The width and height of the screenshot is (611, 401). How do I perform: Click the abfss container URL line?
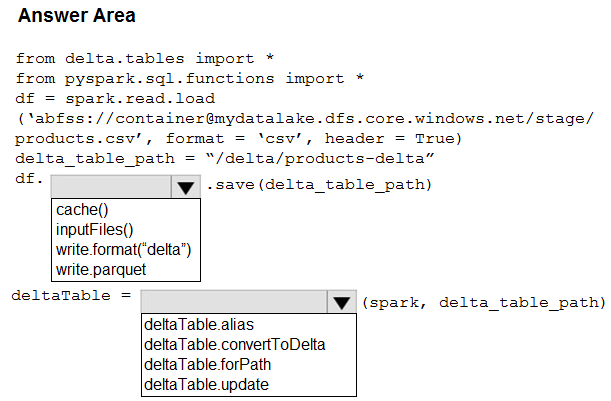click(306, 118)
